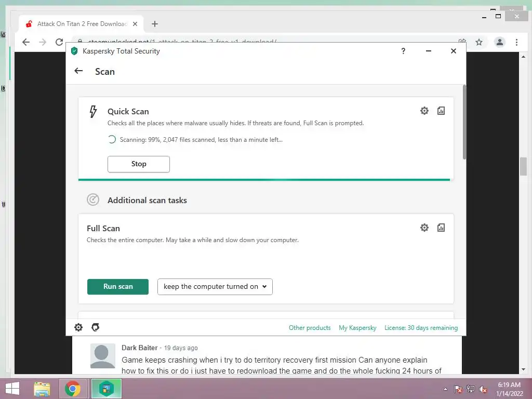532x399 pixels.
Task: Open Full Scan settings gear
Action: pos(424,228)
